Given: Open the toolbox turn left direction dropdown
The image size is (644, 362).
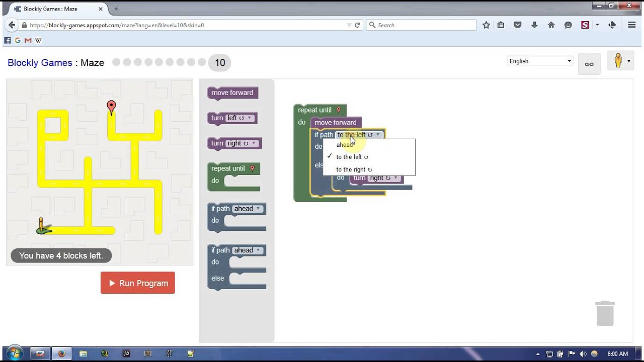Looking at the screenshot, I should (x=240, y=118).
